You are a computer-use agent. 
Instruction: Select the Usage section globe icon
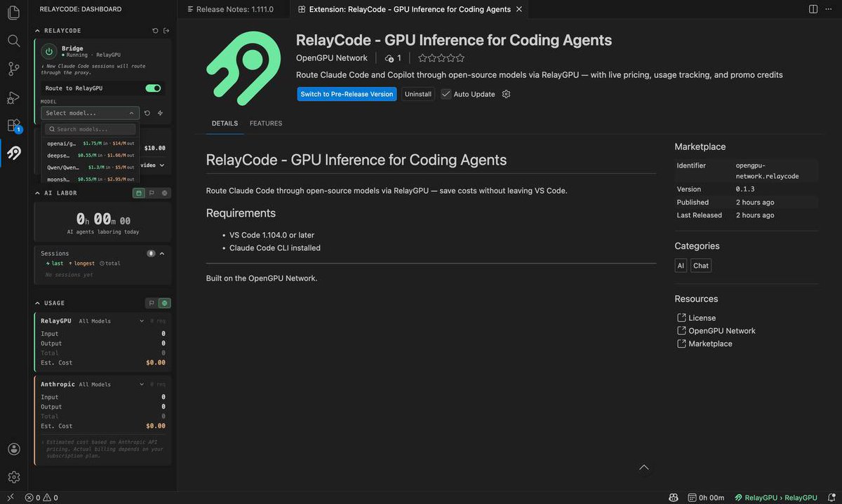click(164, 303)
